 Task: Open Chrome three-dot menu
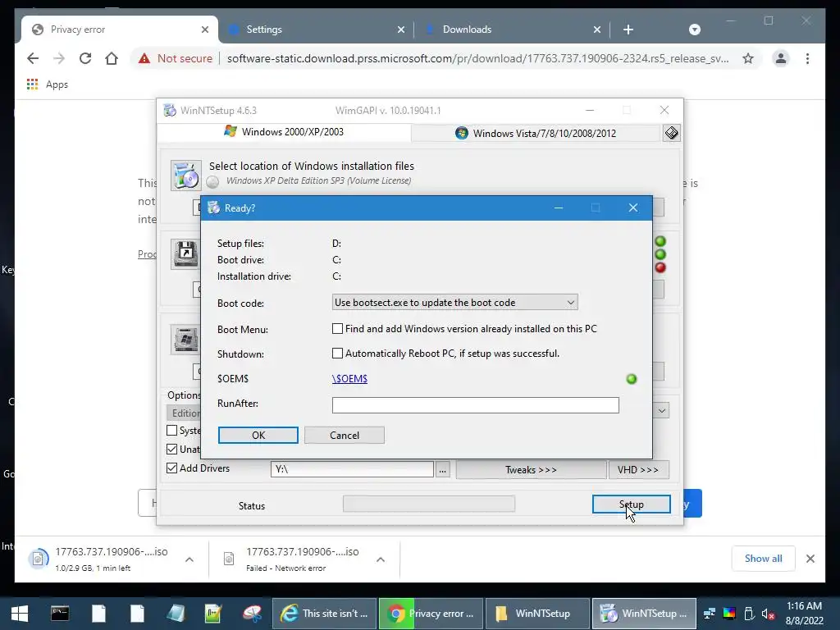pyautogui.click(x=807, y=58)
